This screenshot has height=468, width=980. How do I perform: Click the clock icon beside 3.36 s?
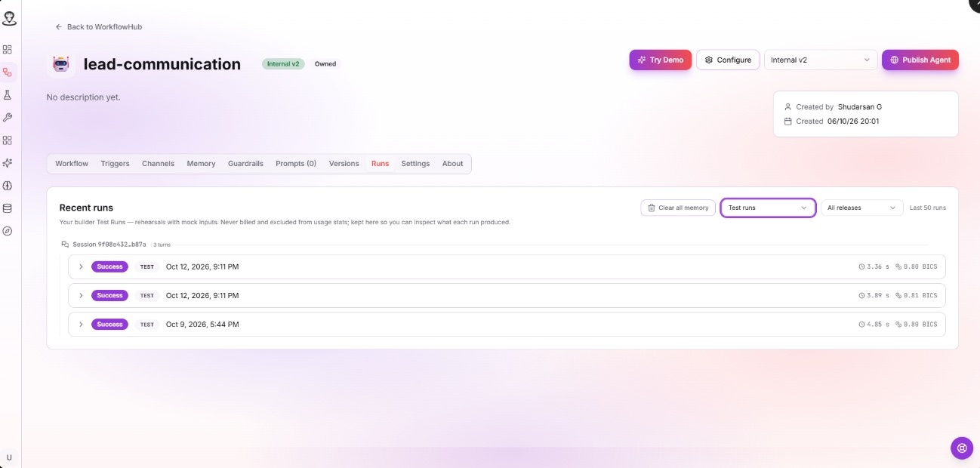pos(862,266)
